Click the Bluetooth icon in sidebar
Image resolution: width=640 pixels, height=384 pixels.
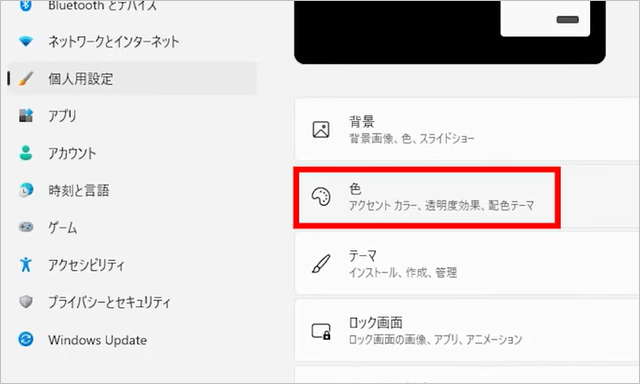point(26,5)
